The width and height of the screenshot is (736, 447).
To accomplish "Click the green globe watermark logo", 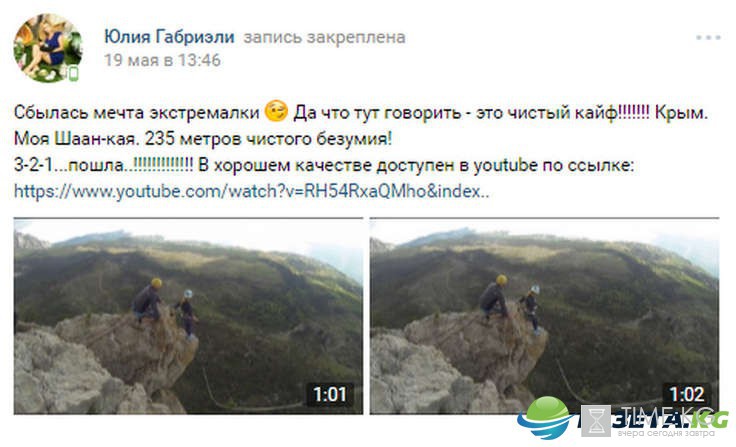I will point(545,417).
